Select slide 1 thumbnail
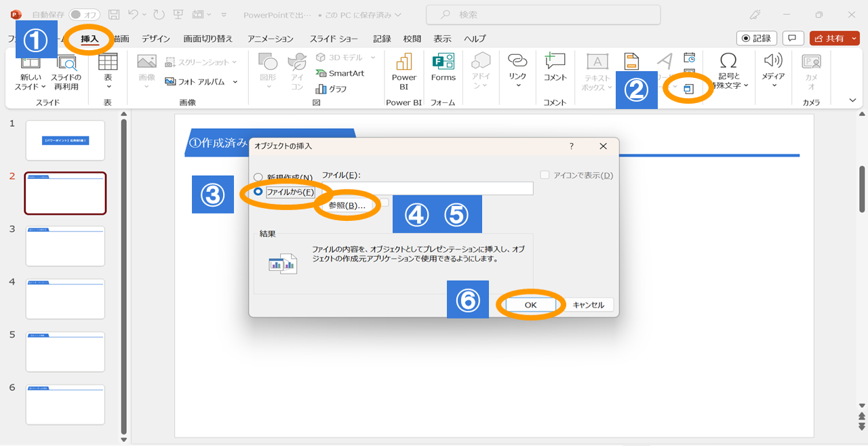This screenshot has width=868, height=446. 65,140
